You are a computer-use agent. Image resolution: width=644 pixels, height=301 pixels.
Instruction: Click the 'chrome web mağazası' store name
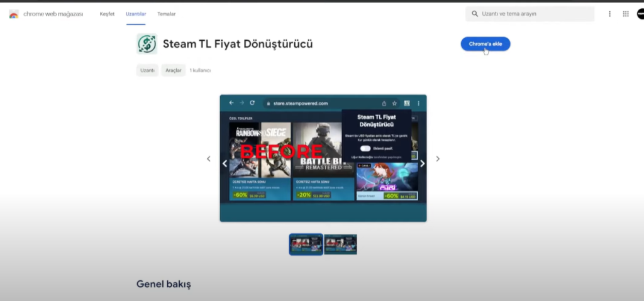click(x=53, y=14)
